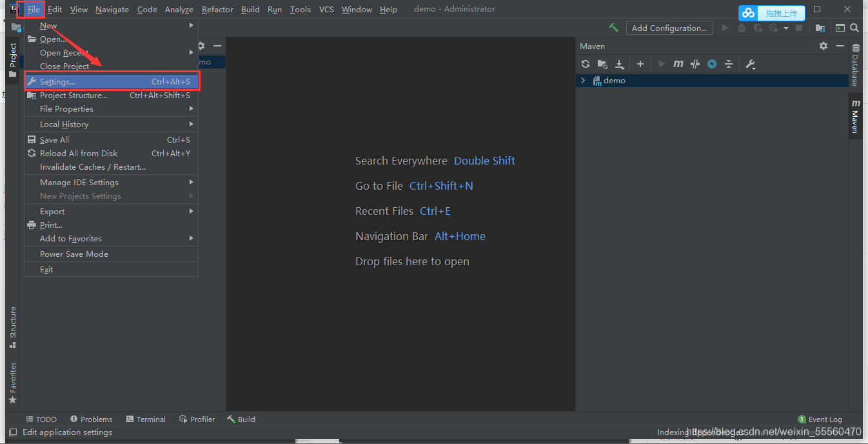Open the Profiler tool window
This screenshot has width=868, height=444.
(197, 419)
